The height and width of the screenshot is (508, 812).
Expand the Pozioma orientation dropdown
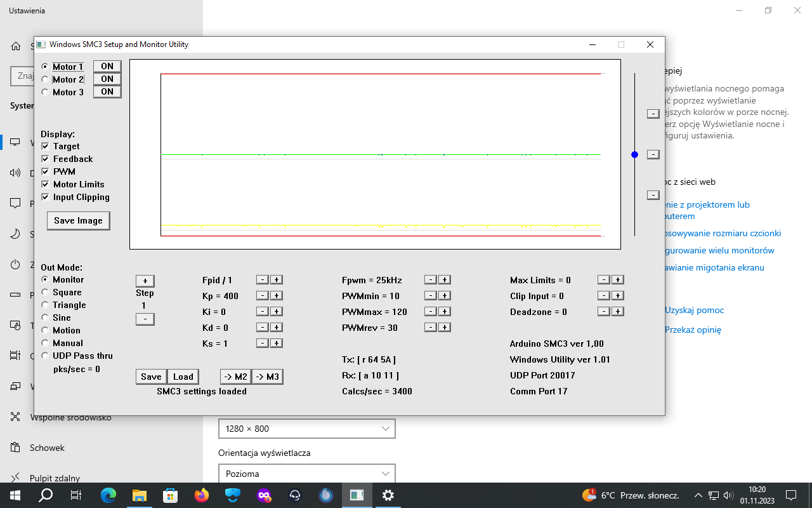tap(306, 474)
